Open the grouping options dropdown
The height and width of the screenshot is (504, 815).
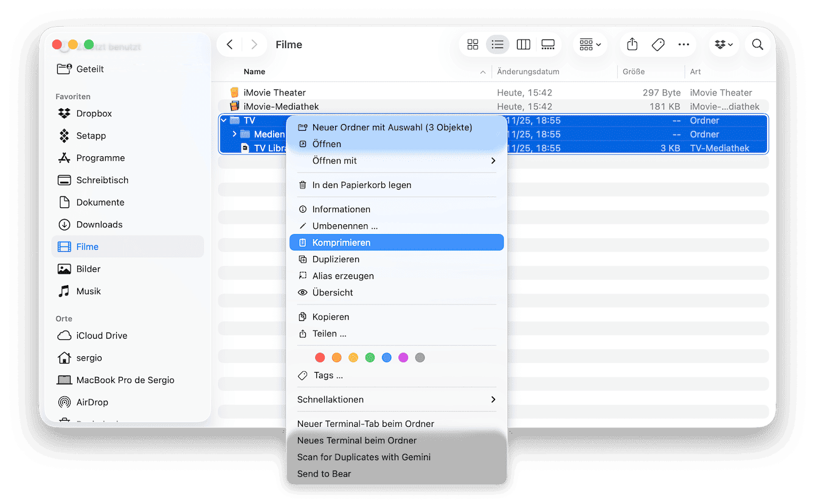coord(589,44)
